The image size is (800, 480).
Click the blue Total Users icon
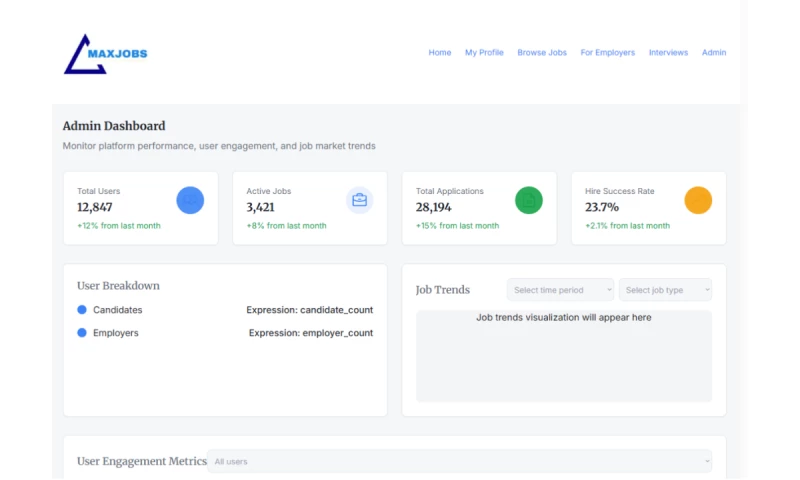tap(190, 200)
